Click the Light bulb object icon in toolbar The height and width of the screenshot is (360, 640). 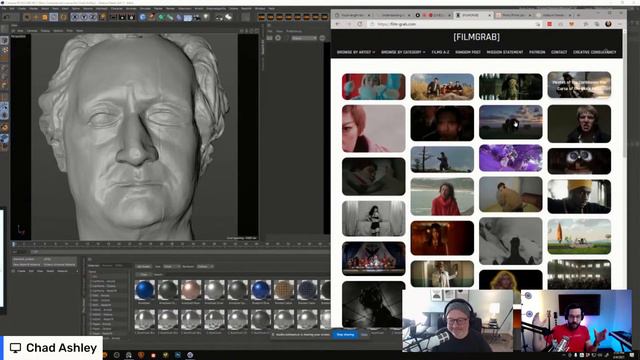206,17
